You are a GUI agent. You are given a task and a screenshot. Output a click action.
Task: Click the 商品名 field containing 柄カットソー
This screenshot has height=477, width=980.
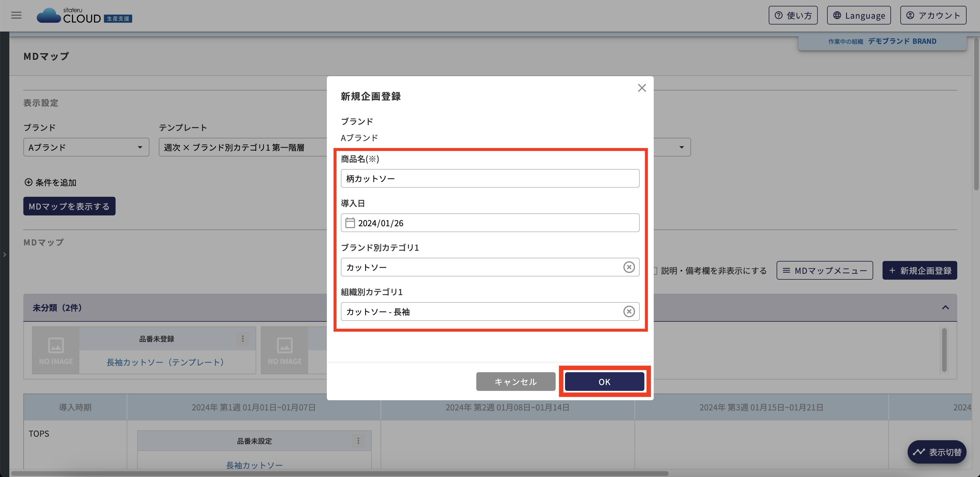coord(490,179)
